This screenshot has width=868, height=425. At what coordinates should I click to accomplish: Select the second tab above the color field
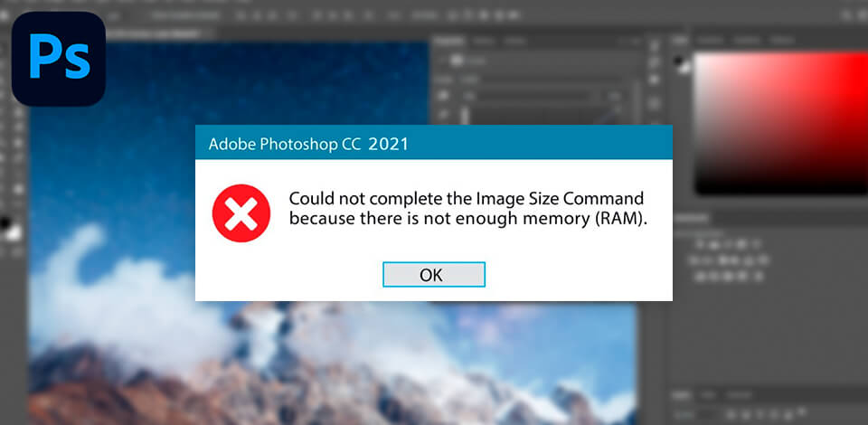(711, 40)
